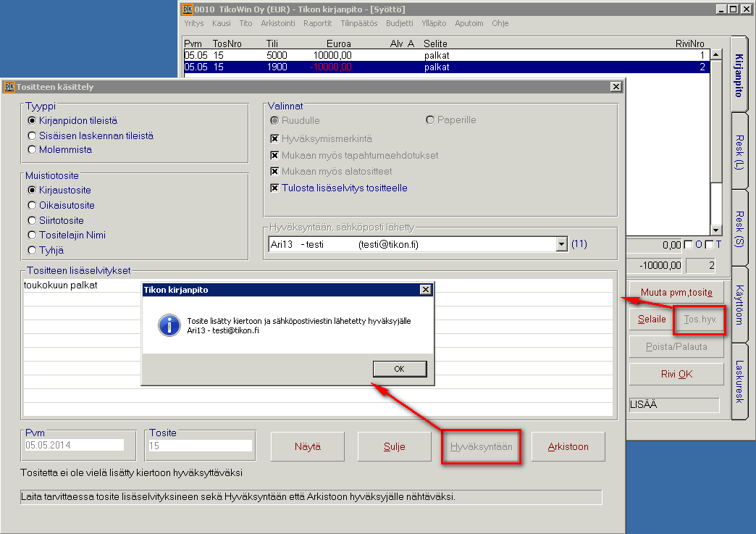The height and width of the screenshot is (534, 756).
Task: Close the Tikon kirjanpito message box
Action: pyautogui.click(x=425, y=289)
